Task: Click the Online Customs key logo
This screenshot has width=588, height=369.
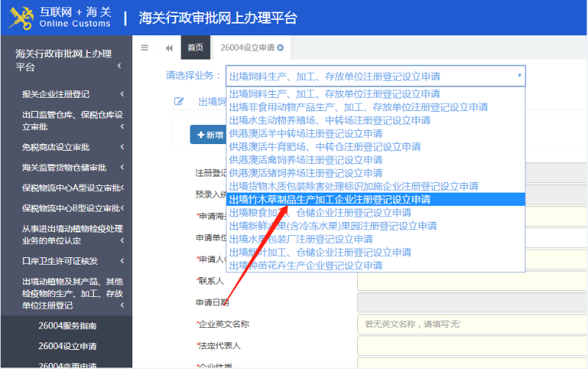Action: (x=21, y=17)
